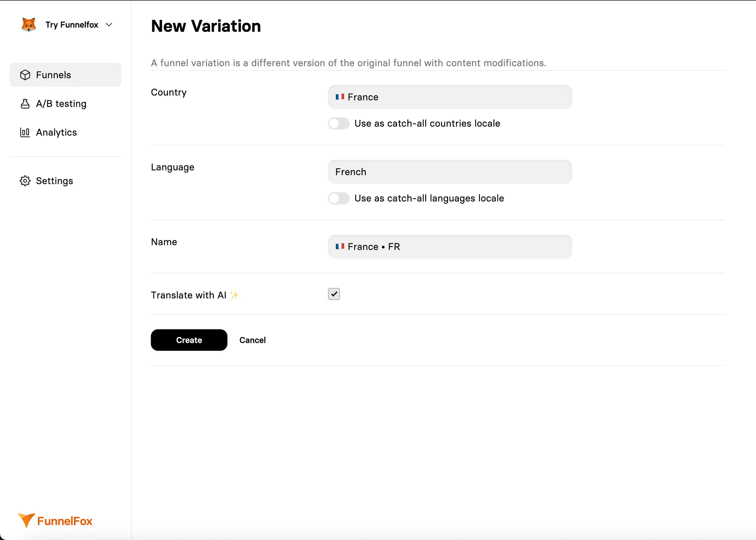Expand the Try Funnelfox workspace chevron
Image resolution: width=756 pixels, height=540 pixels.
point(109,25)
